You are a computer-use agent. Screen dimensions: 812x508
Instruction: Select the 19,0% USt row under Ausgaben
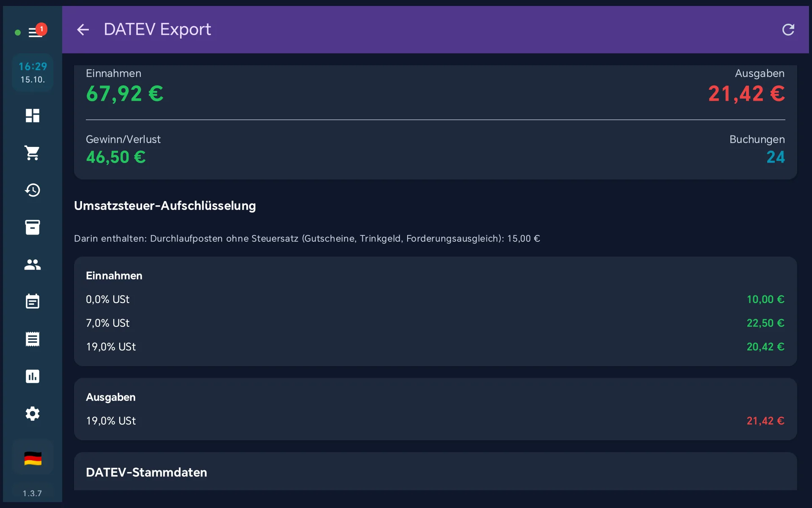click(x=435, y=421)
